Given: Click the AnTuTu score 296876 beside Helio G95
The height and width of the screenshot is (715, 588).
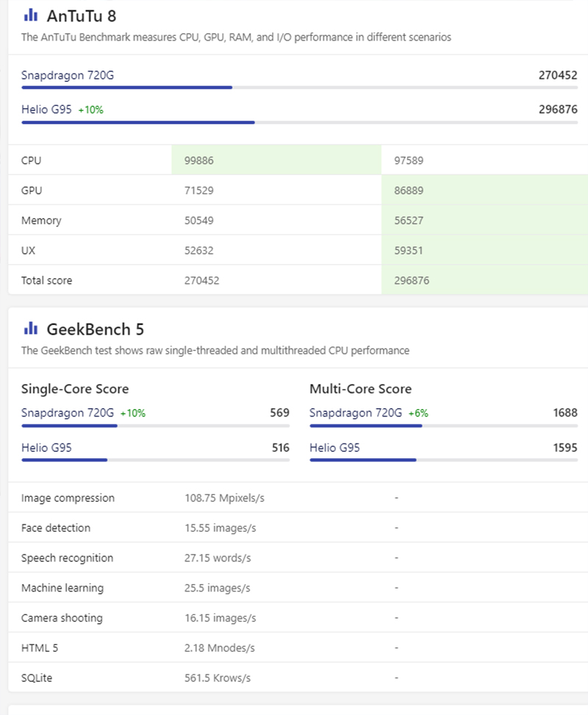Looking at the screenshot, I should 558,110.
